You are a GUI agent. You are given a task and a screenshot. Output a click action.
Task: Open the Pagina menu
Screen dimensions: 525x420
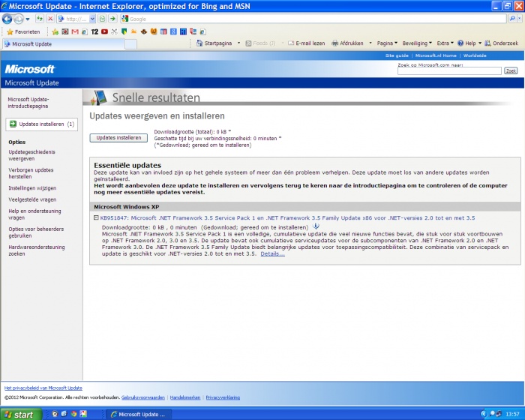[x=387, y=43]
